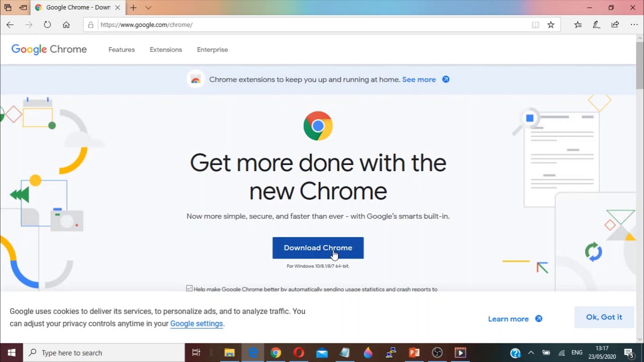
Task: Open the tabs you've set aside icon
Action: click(x=8, y=8)
